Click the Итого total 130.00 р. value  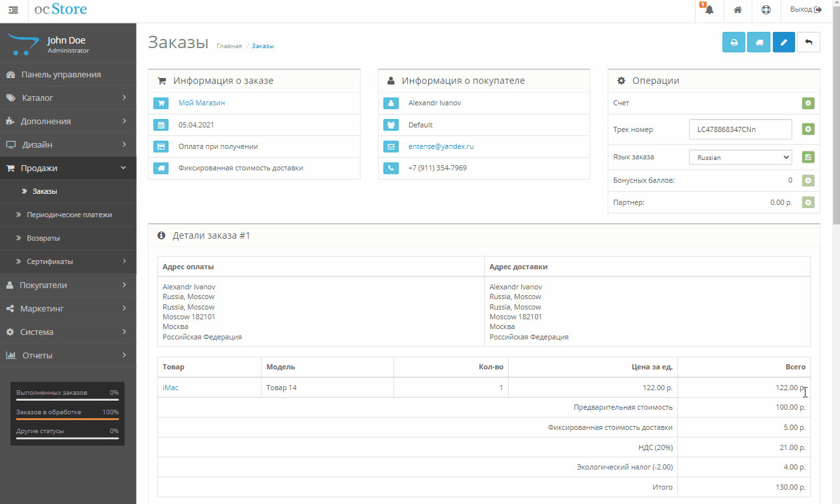[791, 487]
